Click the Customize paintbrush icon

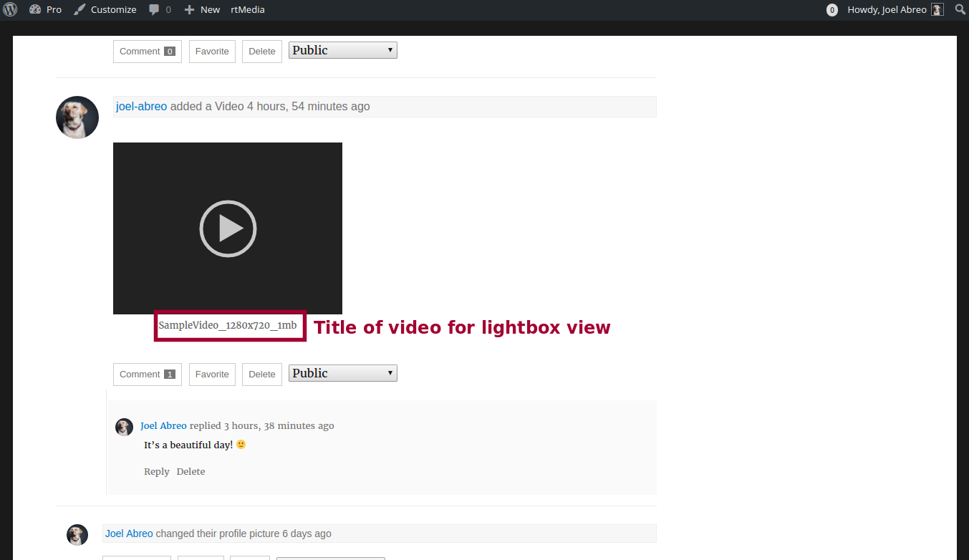click(79, 9)
